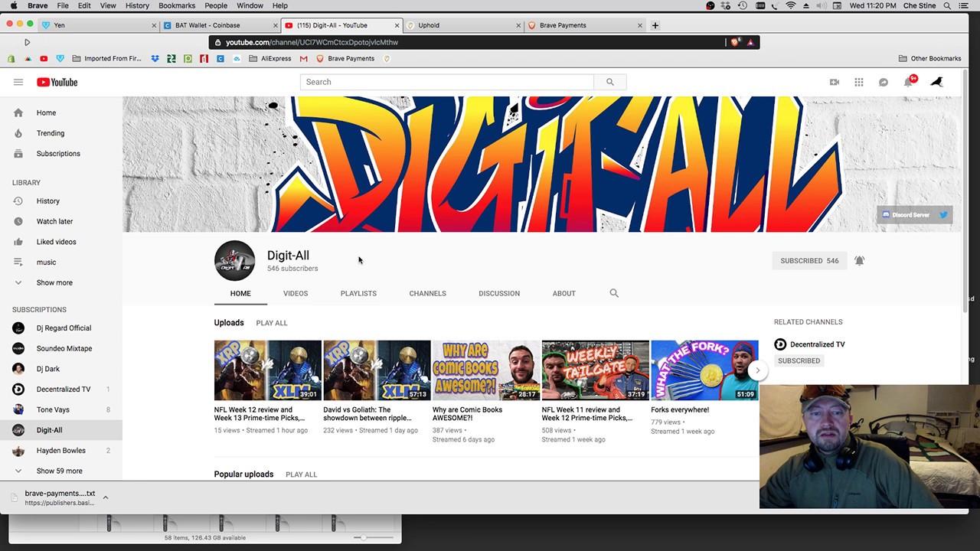980x551 pixels.
Task: Open a new browser tab
Action: click(x=655, y=25)
